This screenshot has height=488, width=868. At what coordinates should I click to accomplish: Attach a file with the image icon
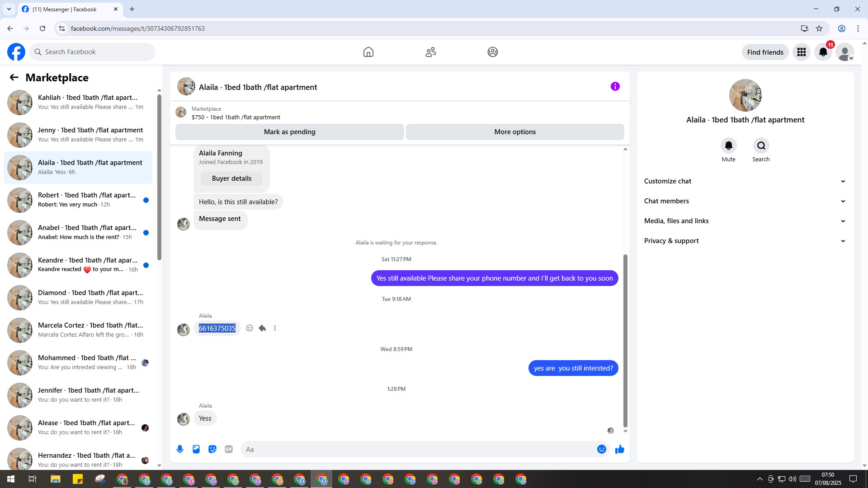pyautogui.click(x=196, y=449)
